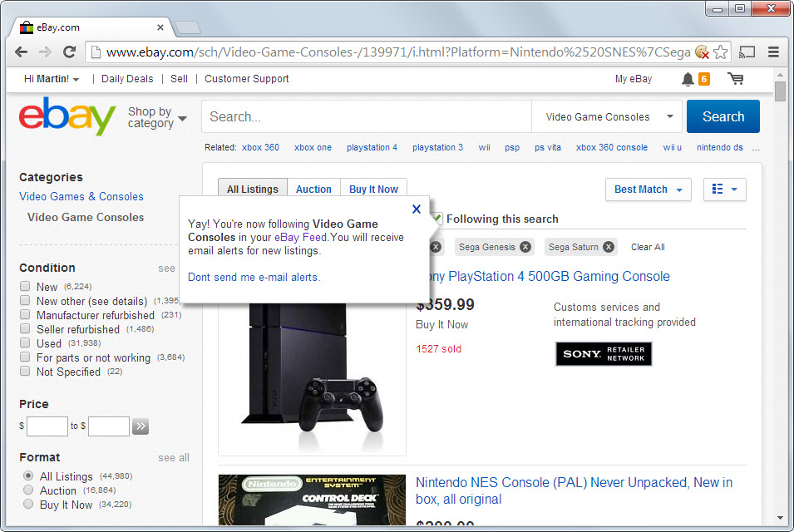This screenshot has height=532, width=794.
Task: Expand the Shop by category dropdown
Action: [157, 117]
